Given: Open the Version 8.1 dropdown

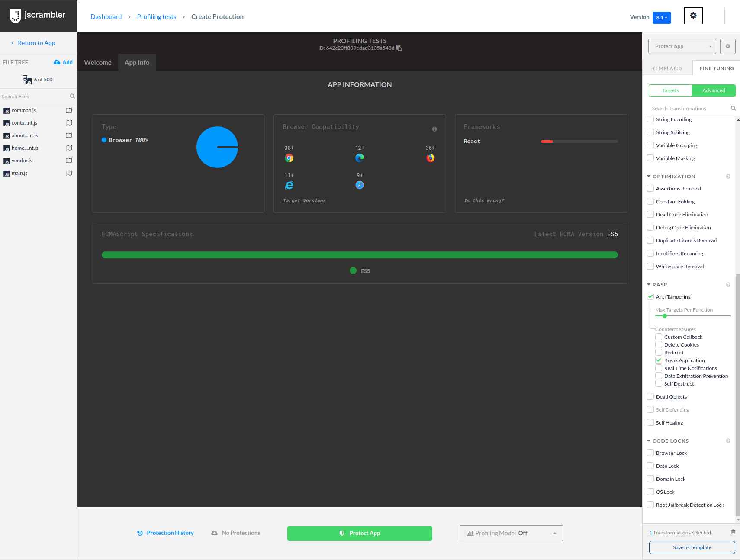Looking at the screenshot, I should [x=661, y=17].
